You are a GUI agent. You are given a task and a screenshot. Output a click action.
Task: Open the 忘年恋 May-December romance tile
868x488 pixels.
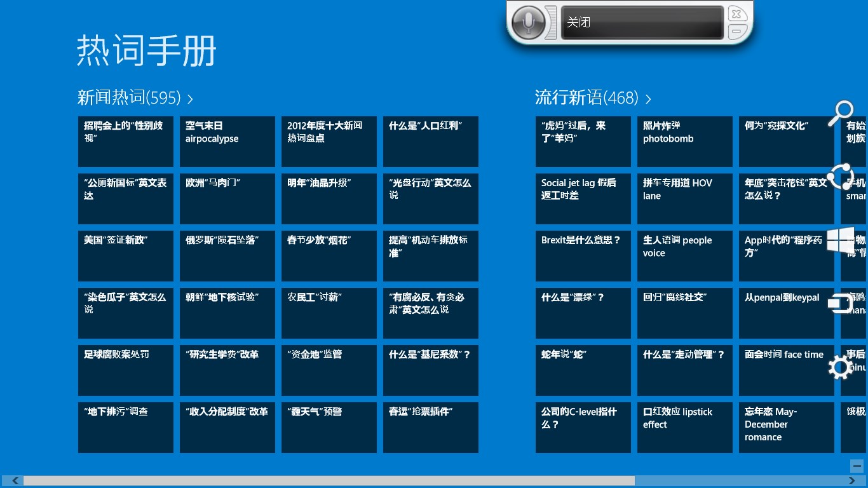pyautogui.click(x=786, y=427)
